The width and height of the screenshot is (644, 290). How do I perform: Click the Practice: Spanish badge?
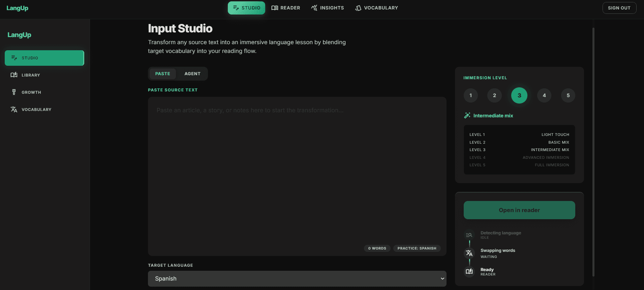tap(417, 248)
